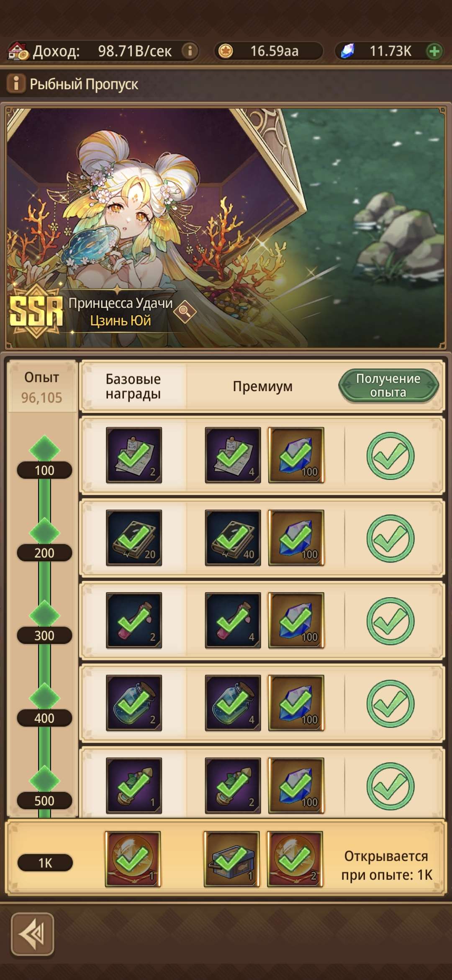452x980 pixels.
Task: Tap the Открывается при опыте: 1K label
Action: [x=386, y=865]
